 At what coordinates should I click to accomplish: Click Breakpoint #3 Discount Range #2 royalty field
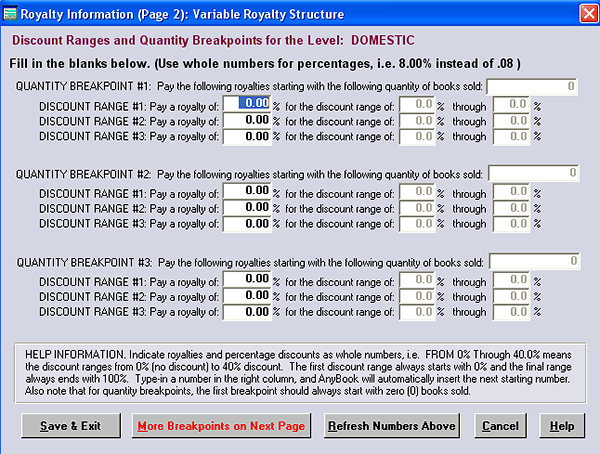pos(246,295)
